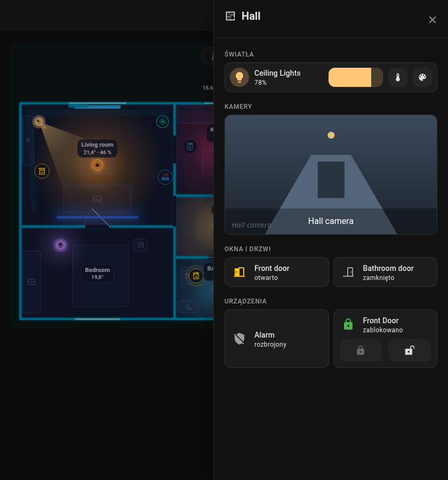Click the sofa icon in living room
The height and width of the screenshot is (480, 448).
pos(98,199)
